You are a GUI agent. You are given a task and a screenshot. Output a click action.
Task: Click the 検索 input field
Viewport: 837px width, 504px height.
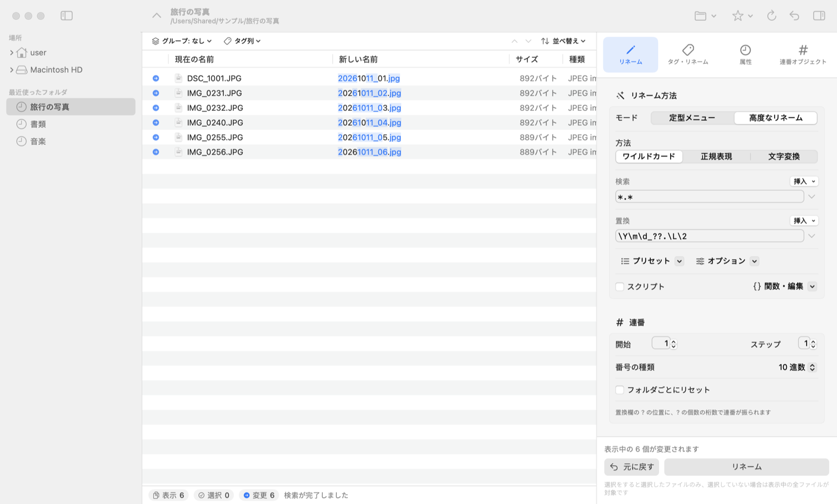coord(709,197)
